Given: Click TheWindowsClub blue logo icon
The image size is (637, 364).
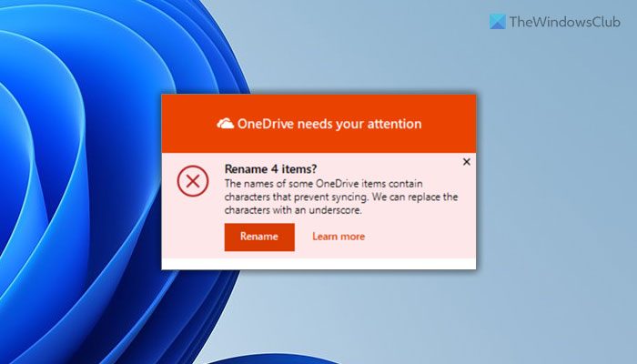Looking at the screenshot, I should [497, 22].
